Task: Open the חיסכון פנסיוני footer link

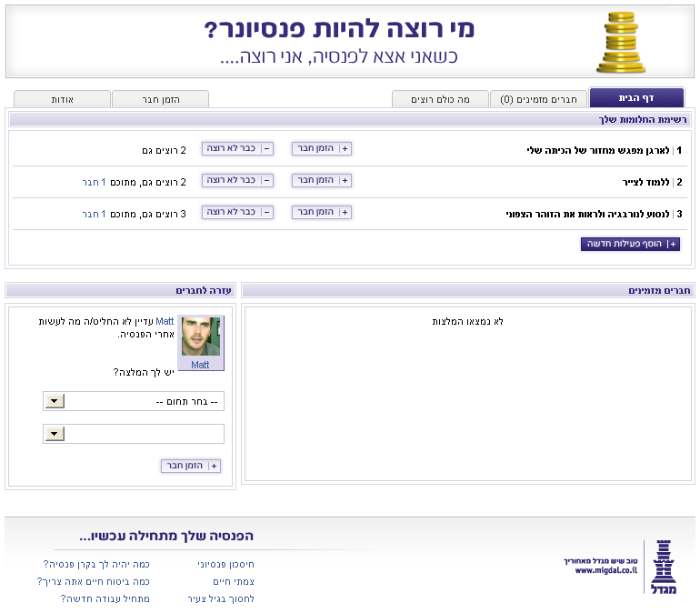Action: (226, 564)
